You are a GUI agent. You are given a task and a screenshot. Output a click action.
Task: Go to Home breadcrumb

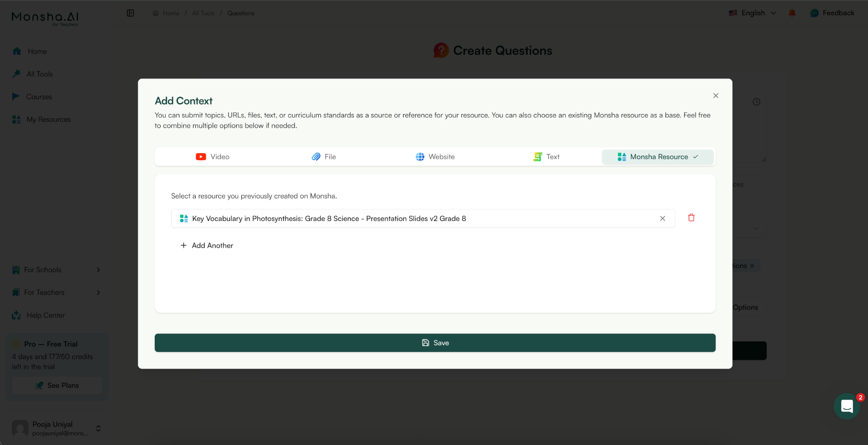coord(171,13)
